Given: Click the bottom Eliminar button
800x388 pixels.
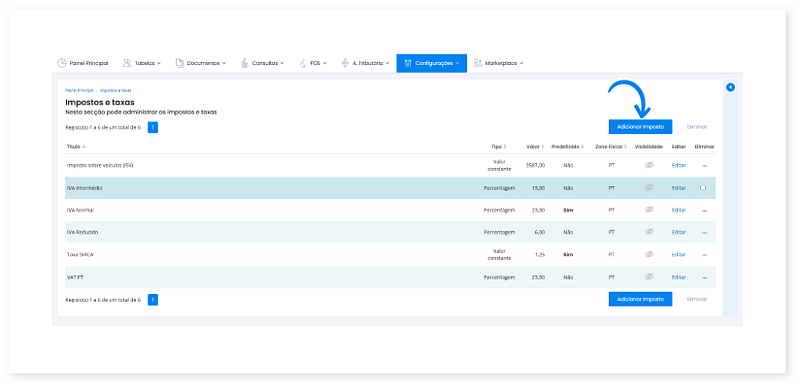Looking at the screenshot, I should [x=697, y=299].
